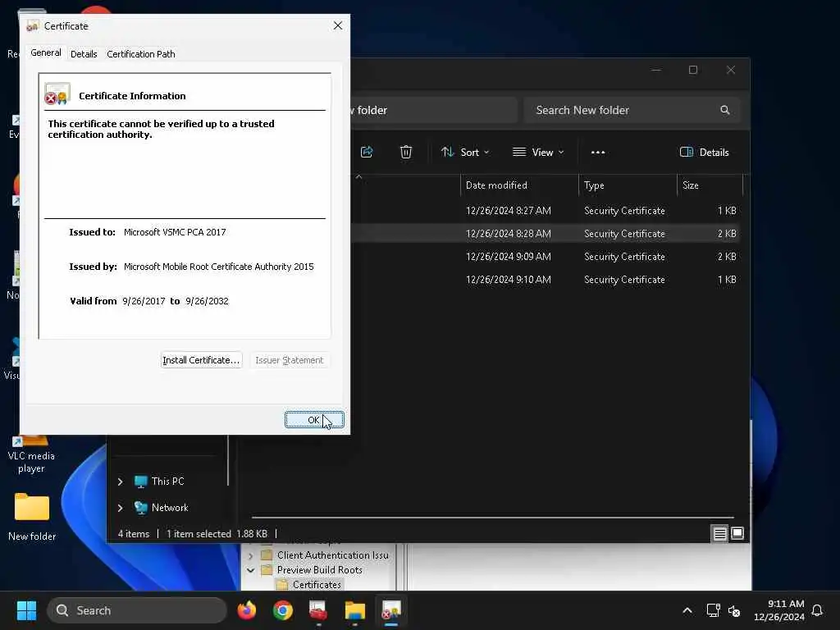Image resolution: width=840 pixels, height=630 pixels.
Task: Open the clock showing 9:11 AM
Action: 779,610
